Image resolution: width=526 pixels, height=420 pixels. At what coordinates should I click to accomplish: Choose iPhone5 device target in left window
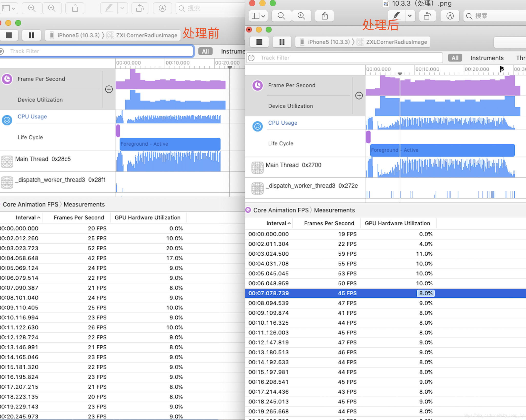click(75, 35)
